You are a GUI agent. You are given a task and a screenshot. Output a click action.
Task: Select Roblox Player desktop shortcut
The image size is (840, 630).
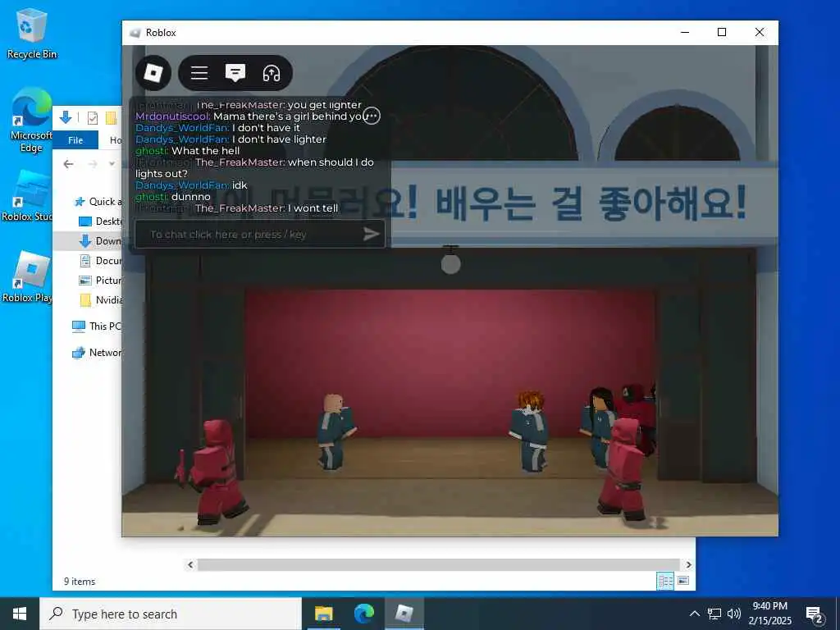pos(29,277)
